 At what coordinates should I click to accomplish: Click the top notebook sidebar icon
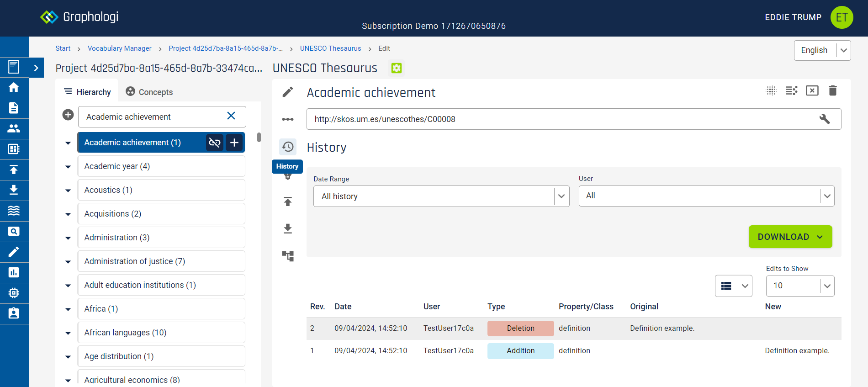(14, 67)
